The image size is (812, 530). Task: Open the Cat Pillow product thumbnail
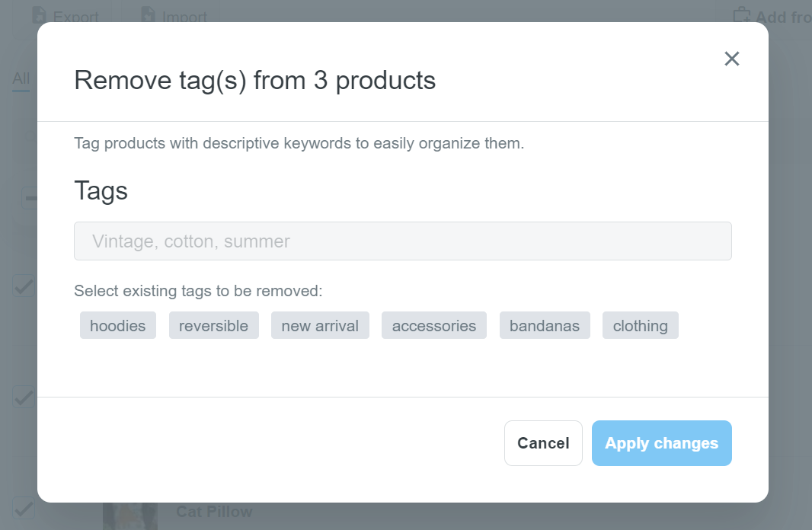(x=130, y=516)
